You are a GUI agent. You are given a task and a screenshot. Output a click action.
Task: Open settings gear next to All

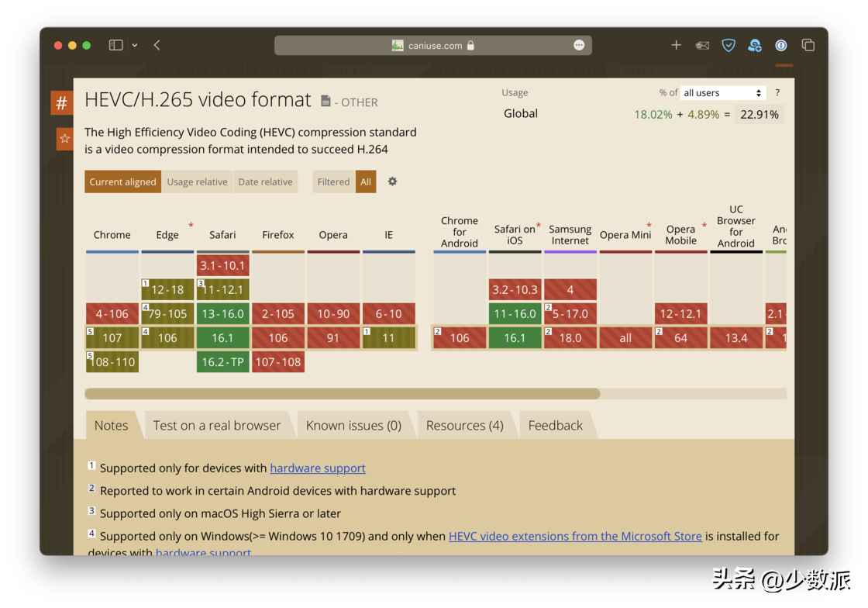tap(392, 181)
